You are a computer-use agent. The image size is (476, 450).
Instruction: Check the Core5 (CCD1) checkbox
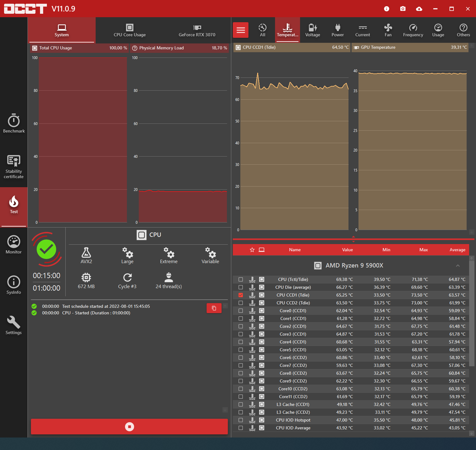coord(241,350)
